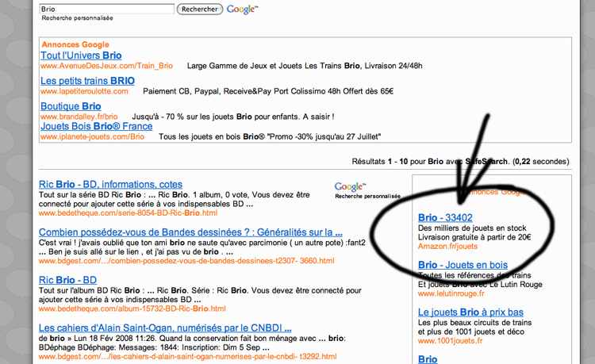Click Le jouets Brio à prix bas ad
This screenshot has width=595, height=364.
(x=470, y=312)
